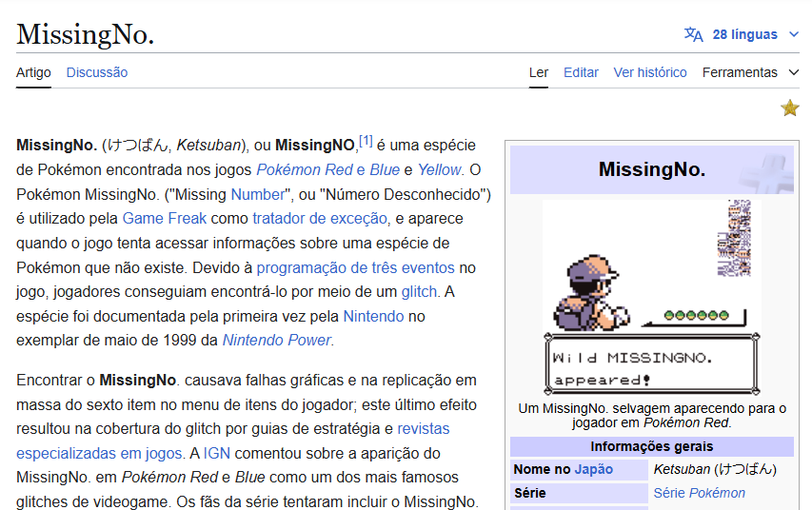Image resolution: width=812 pixels, height=510 pixels.
Task: Click bold MissingNO text in first sentence
Action: click(x=315, y=146)
